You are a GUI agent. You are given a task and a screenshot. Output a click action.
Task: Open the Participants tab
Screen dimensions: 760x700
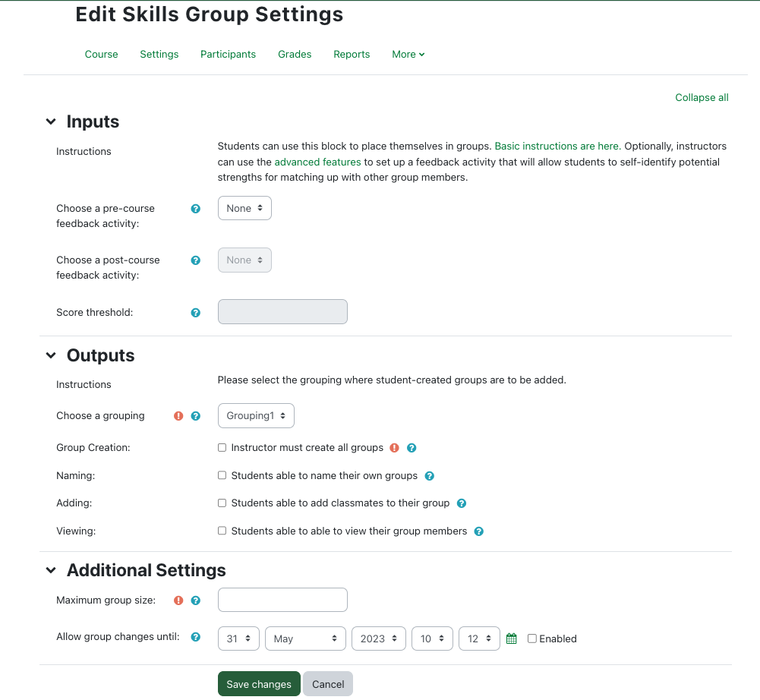coord(228,55)
